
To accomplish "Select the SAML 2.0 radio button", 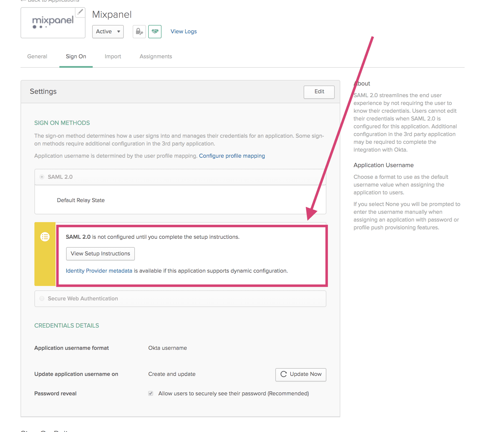I will [42, 177].
